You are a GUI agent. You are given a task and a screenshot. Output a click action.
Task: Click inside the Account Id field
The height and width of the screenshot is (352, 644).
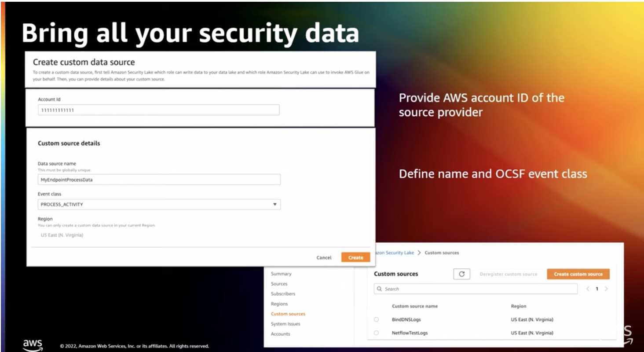point(158,110)
